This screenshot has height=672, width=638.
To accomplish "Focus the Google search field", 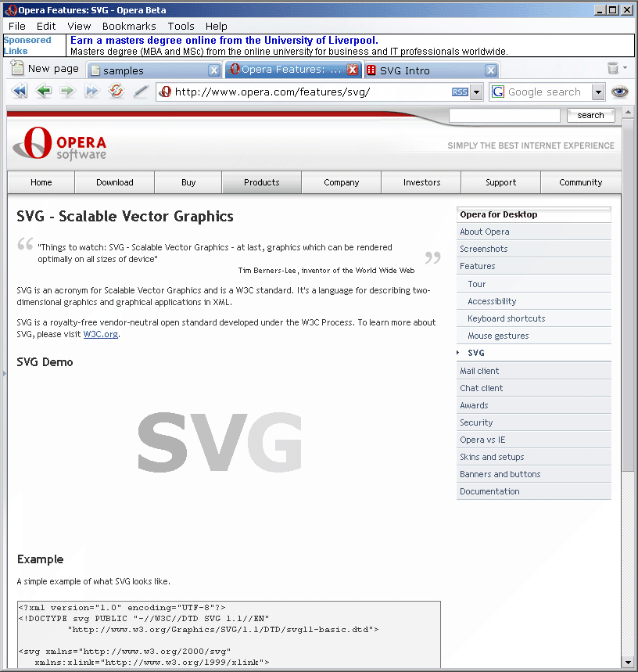I will coord(549,92).
